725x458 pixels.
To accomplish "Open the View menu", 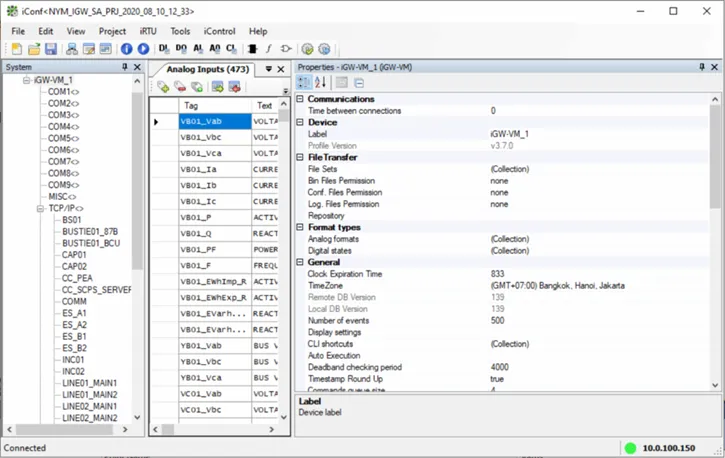I will pos(76,31).
